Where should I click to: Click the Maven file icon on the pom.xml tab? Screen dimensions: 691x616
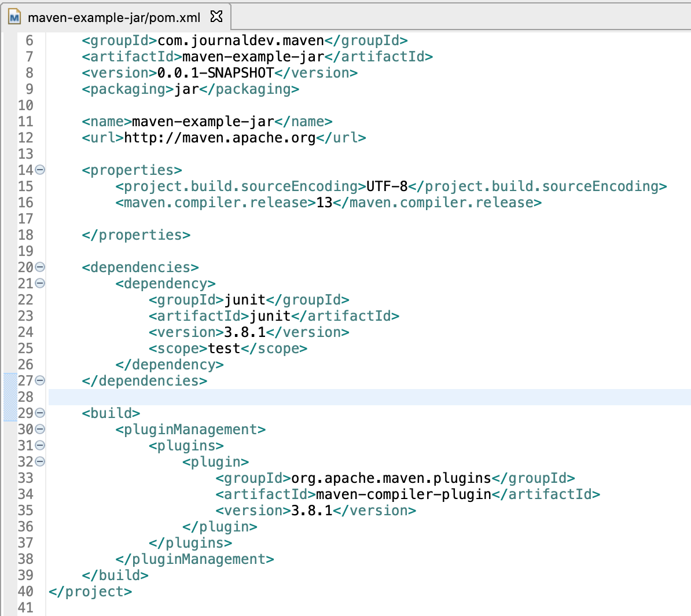(x=14, y=17)
